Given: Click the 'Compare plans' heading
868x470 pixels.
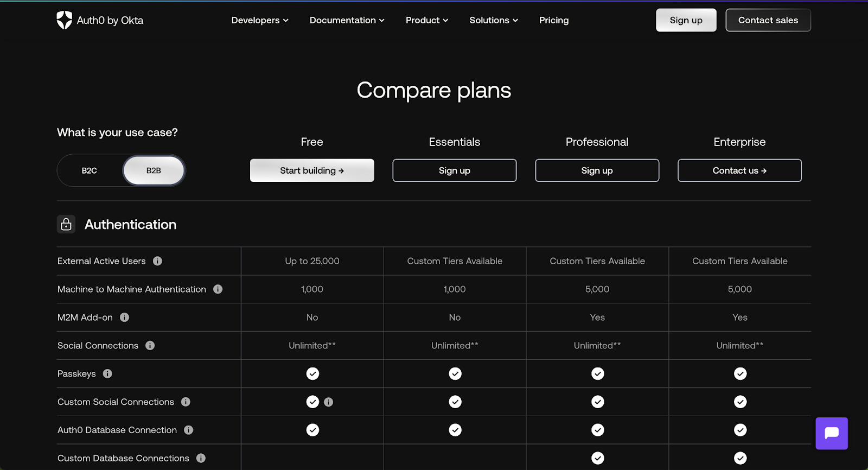Looking at the screenshot, I should (x=434, y=90).
